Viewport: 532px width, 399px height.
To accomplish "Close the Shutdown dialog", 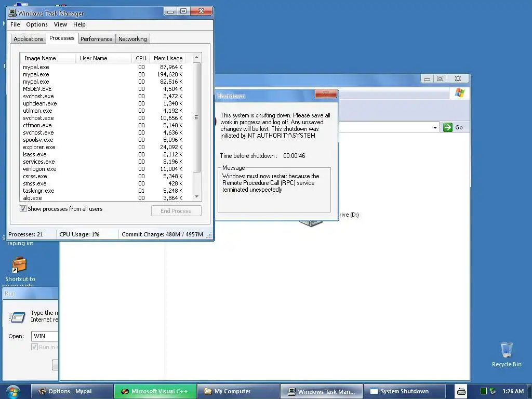I will (325, 94).
